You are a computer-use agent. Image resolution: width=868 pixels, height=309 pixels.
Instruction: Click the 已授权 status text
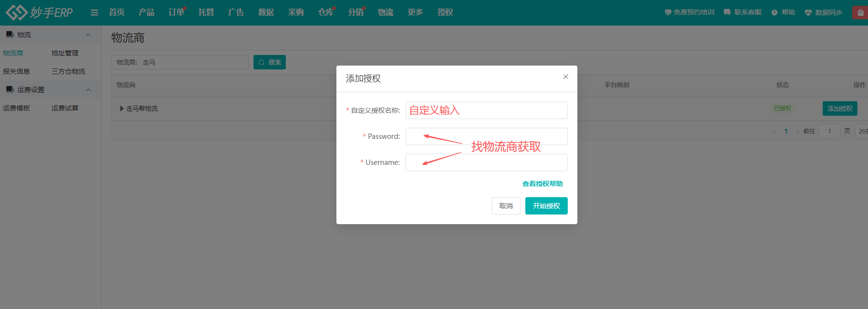coord(783,108)
